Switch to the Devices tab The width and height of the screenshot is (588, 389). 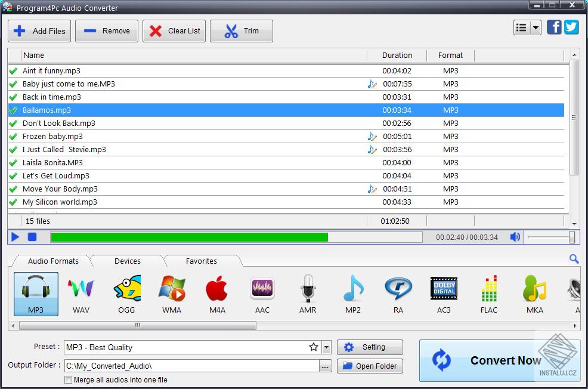pyautogui.click(x=127, y=261)
